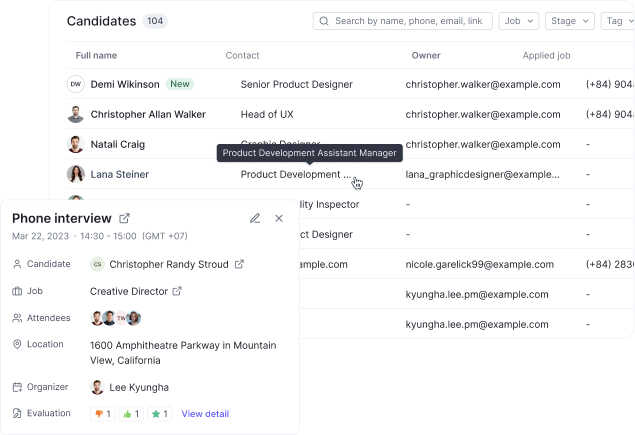Sort by the Owner column header

click(x=426, y=56)
